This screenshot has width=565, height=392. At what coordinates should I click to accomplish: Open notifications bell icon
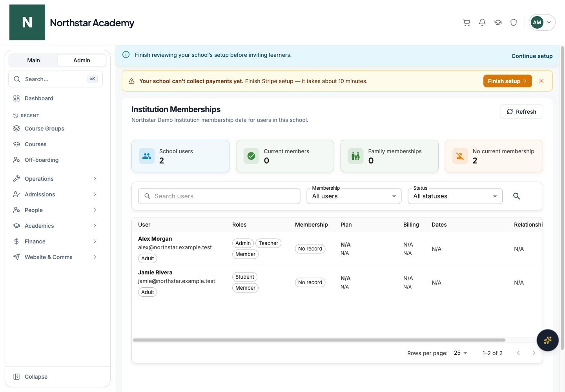click(482, 22)
